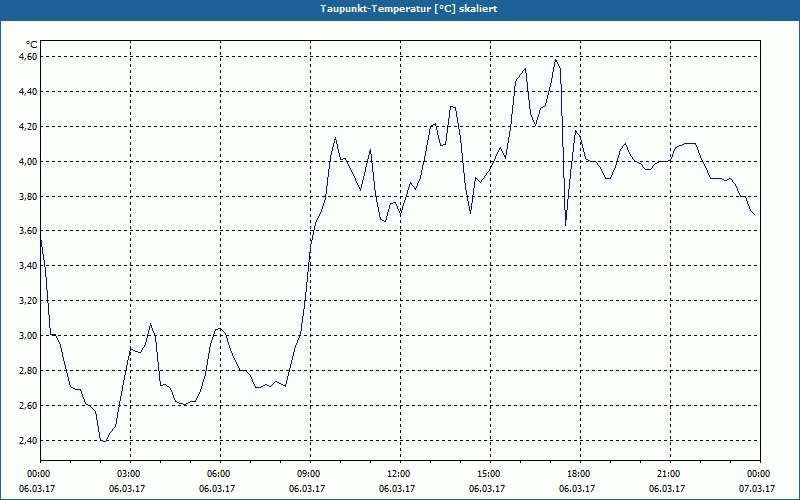Select the '4,20' y-axis value
Screen dimensions: 800x500
(x=28, y=127)
